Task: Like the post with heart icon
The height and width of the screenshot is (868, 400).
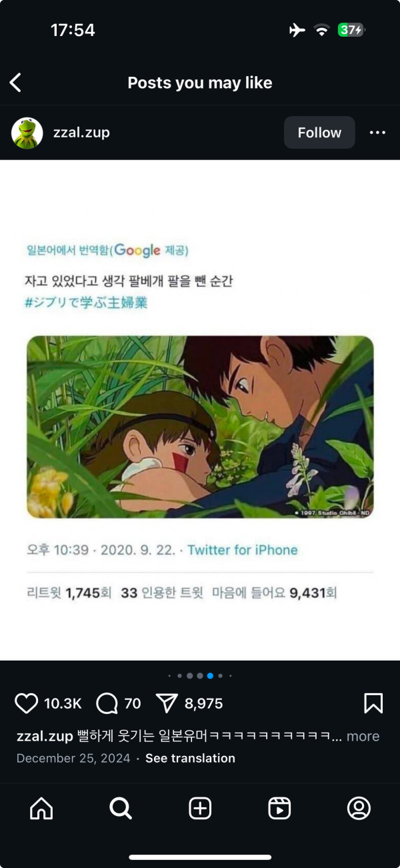Action: tap(27, 703)
